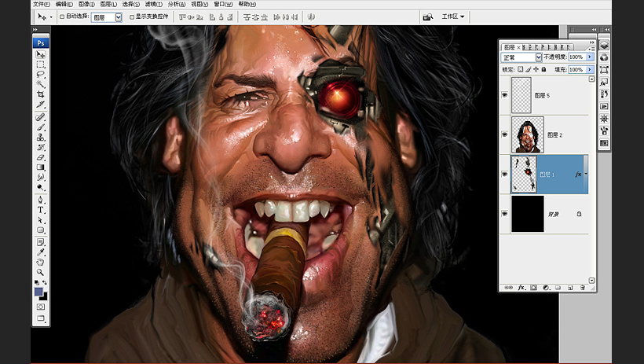Reset default foreground/background colors

pyautogui.click(x=37, y=282)
